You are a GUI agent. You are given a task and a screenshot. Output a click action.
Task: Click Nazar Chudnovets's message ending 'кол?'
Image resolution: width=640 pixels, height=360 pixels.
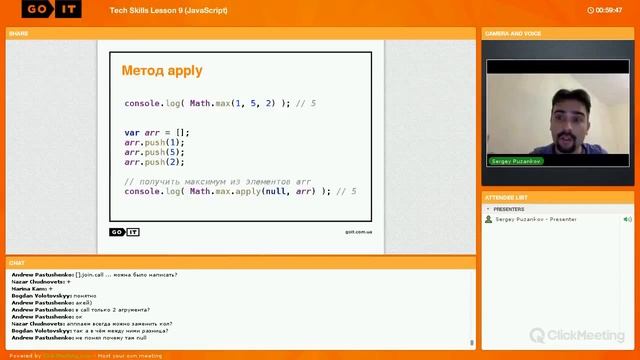(x=92, y=324)
